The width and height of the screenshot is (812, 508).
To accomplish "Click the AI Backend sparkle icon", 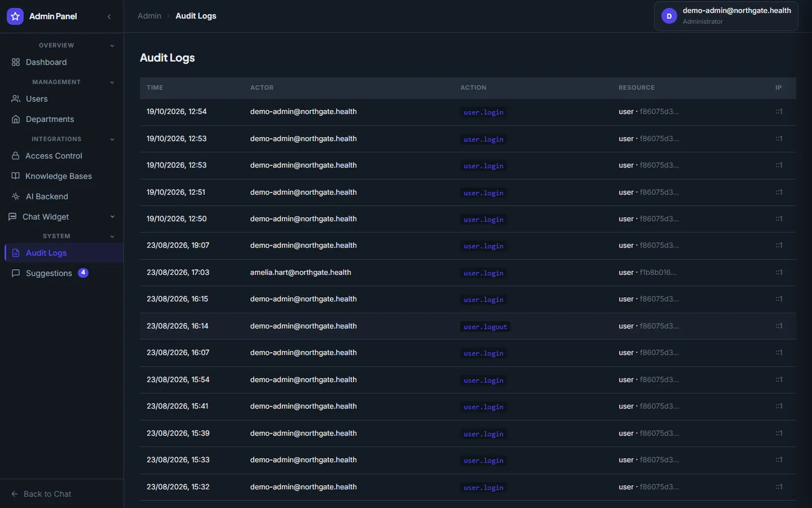I will 16,196.
